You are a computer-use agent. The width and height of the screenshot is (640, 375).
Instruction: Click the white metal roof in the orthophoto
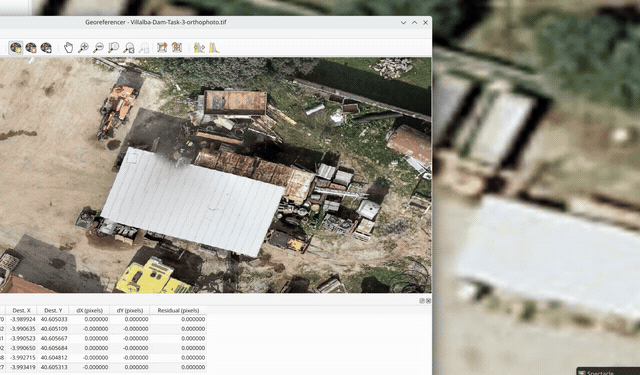[x=192, y=202]
